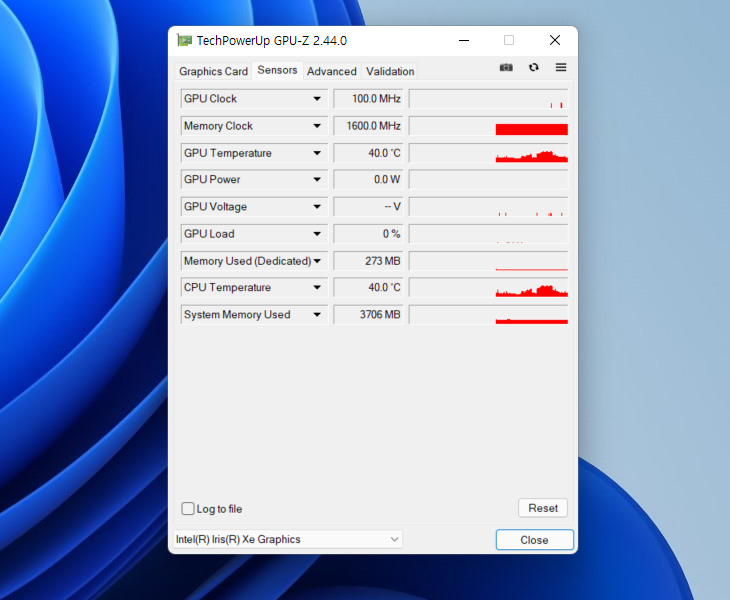Image resolution: width=730 pixels, height=600 pixels.
Task: Click the GPU Temperature 40.0 °C value
Action: 368,153
